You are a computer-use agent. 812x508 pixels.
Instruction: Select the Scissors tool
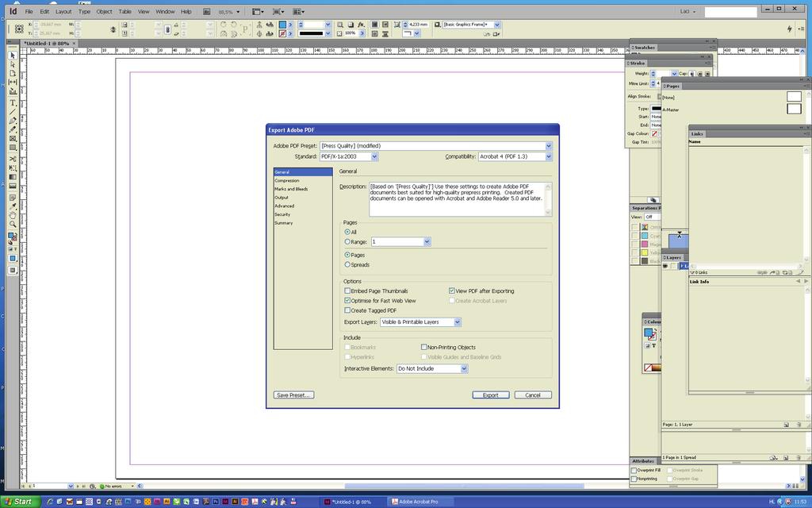[x=13, y=159]
